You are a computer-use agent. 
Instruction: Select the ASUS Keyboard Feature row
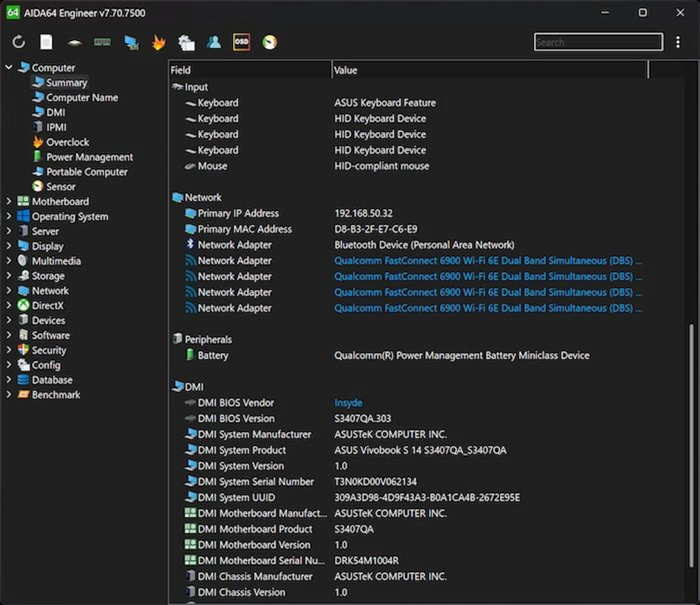pyautogui.click(x=408, y=103)
